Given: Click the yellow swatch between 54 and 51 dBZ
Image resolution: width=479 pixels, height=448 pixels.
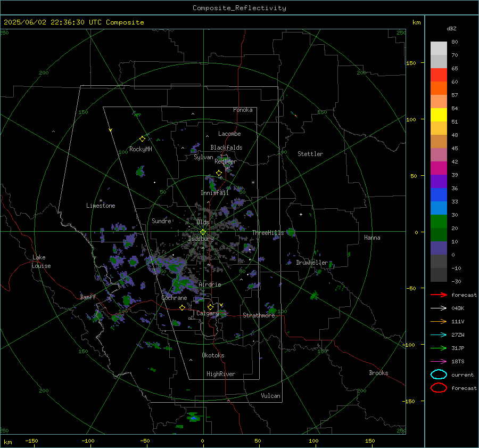Looking at the screenshot, I should (x=439, y=115).
